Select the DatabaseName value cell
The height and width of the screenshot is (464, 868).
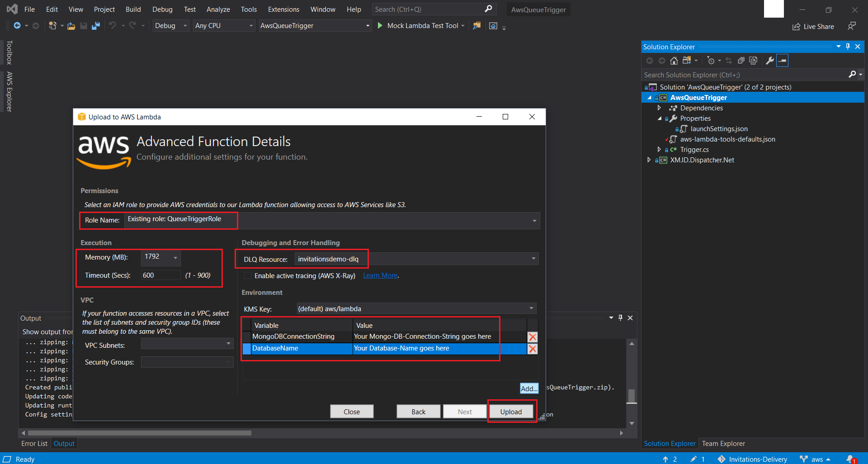(439, 348)
